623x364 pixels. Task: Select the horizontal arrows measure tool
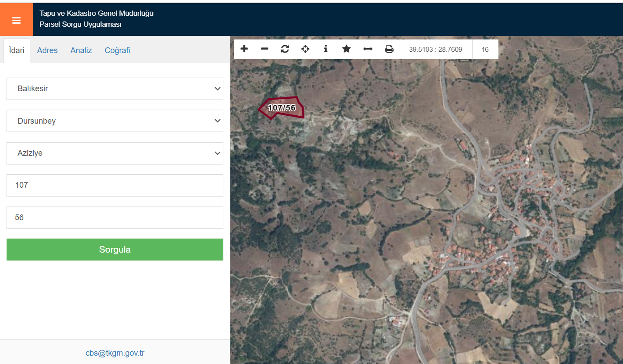pos(368,49)
